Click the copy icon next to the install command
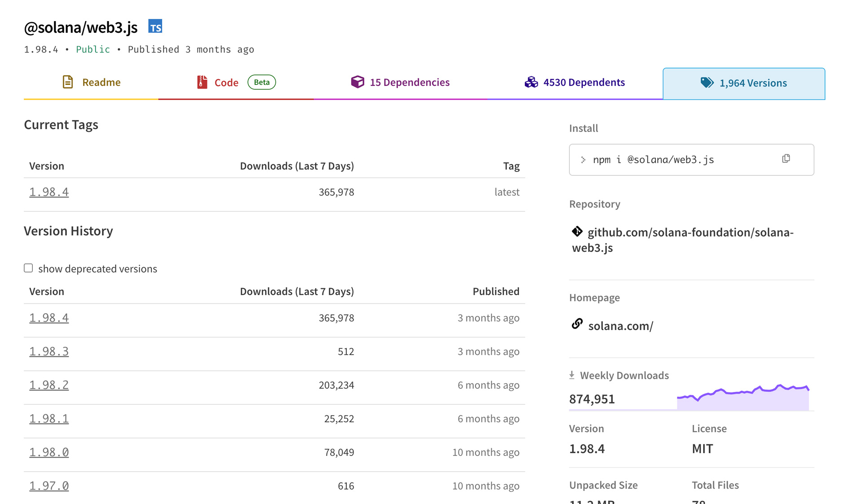The width and height of the screenshot is (853, 504). (x=786, y=158)
